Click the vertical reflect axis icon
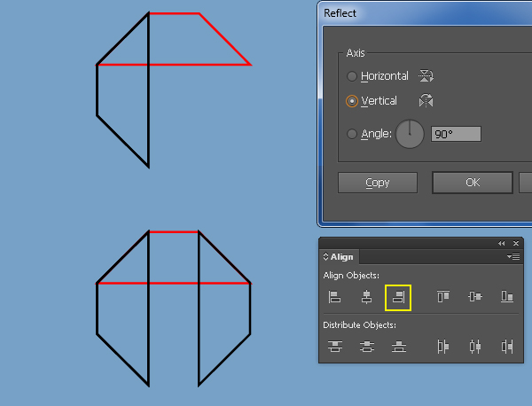Viewport: 532px width, 406px height. [x=426, y=101]
